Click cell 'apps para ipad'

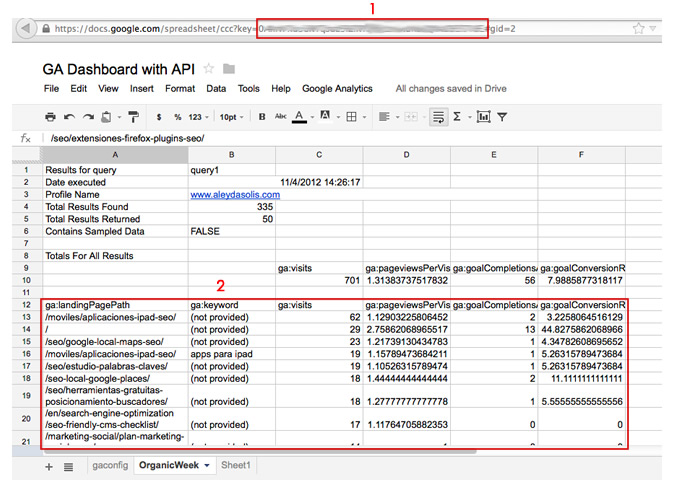pyautogui.click(x=232, y=354)
